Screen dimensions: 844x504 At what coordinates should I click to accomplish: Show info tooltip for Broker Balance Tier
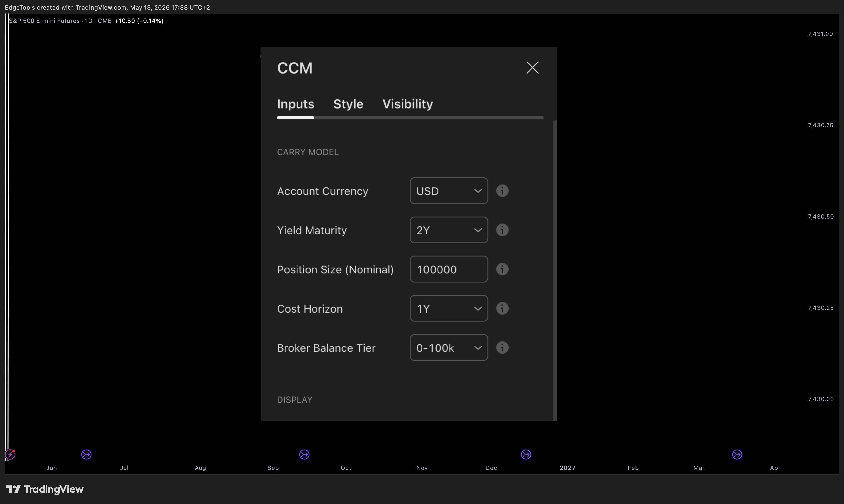(x=502, y=347)
